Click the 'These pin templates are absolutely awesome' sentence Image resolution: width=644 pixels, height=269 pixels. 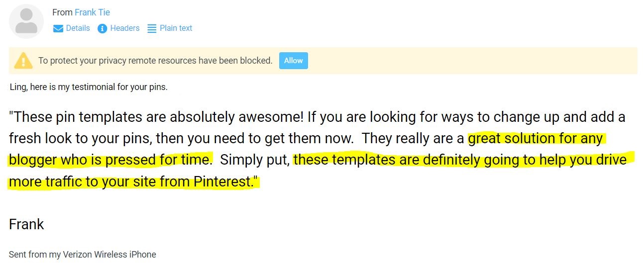[x=156, y=117]
